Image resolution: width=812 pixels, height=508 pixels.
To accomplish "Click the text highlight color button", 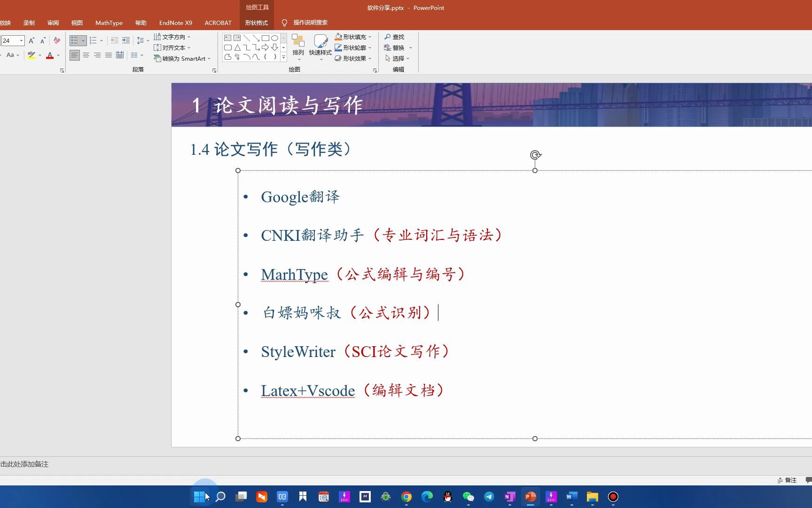I will pos(31,55).
